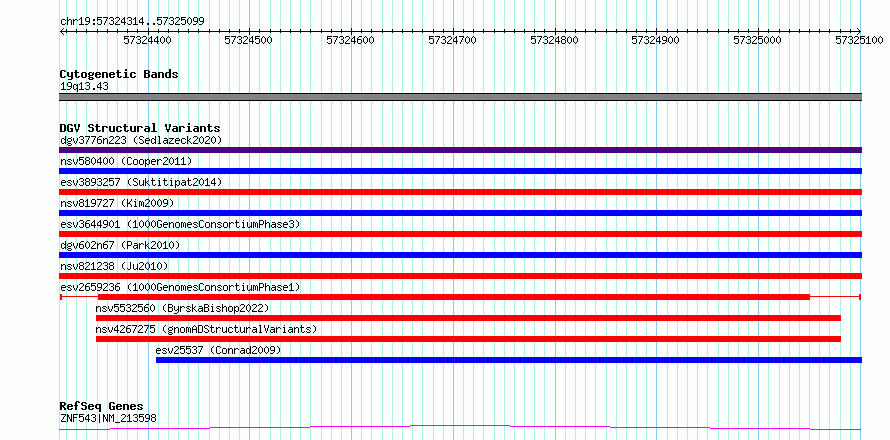Click the DGV Structural Variants track title
The width and height of the screenshot is (890, 440).
point(140,128)
